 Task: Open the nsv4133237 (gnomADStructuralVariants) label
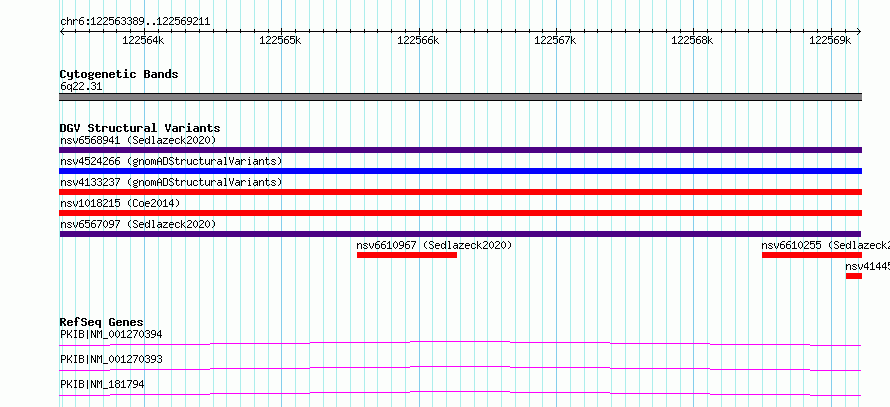click(171, 182)
